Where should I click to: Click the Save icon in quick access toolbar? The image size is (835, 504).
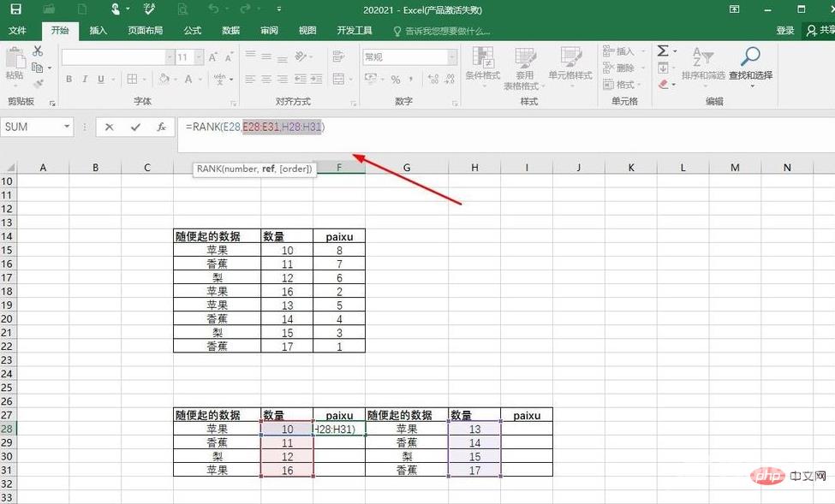click(x=15, y=9)
